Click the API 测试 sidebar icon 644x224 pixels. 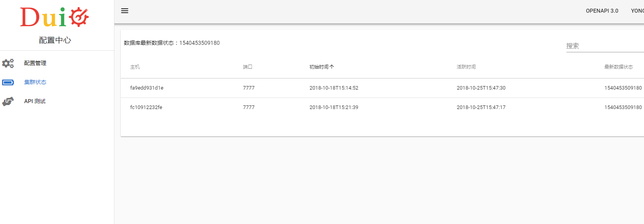click(x=8, y=101)
